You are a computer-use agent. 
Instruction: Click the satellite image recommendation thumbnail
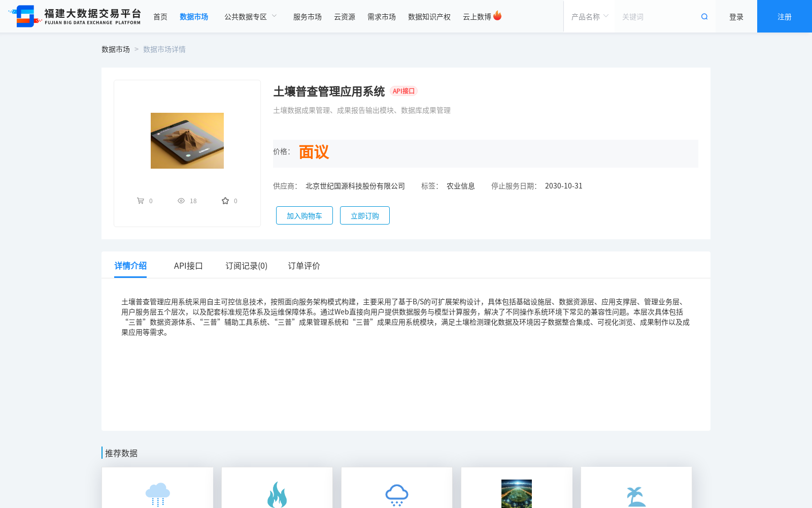pyautogui.click(x=516, y=494)
